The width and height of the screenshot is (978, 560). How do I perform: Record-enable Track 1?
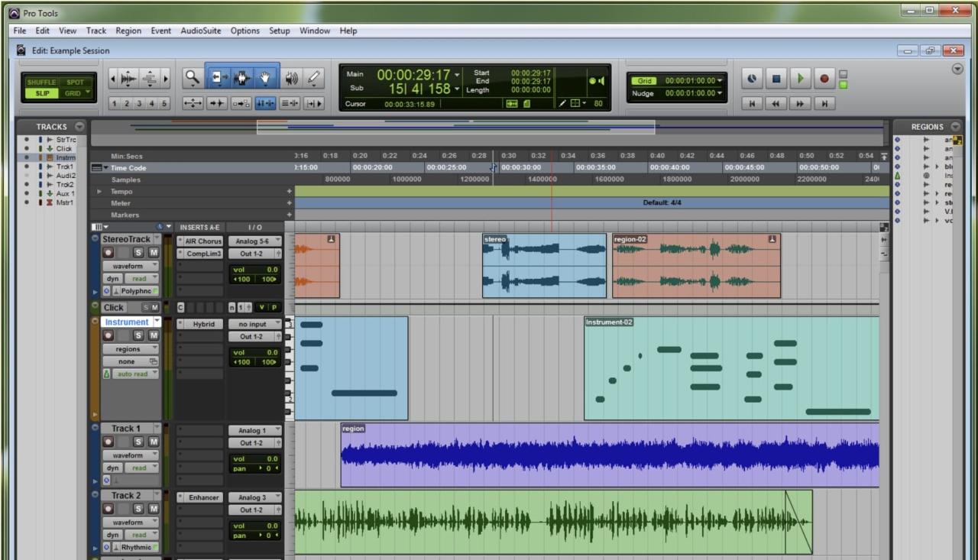click(x=106, y=441)
